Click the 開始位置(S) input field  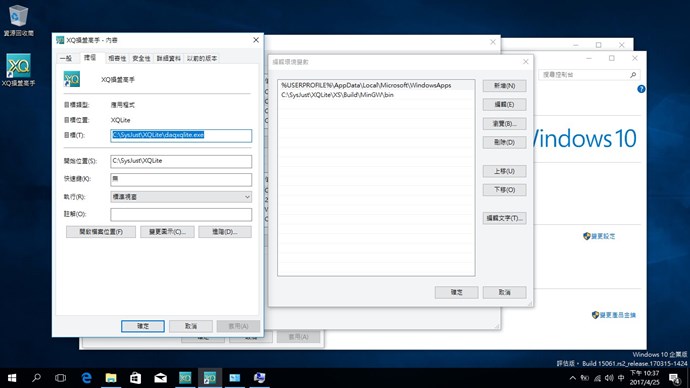(x=181, y=161)
